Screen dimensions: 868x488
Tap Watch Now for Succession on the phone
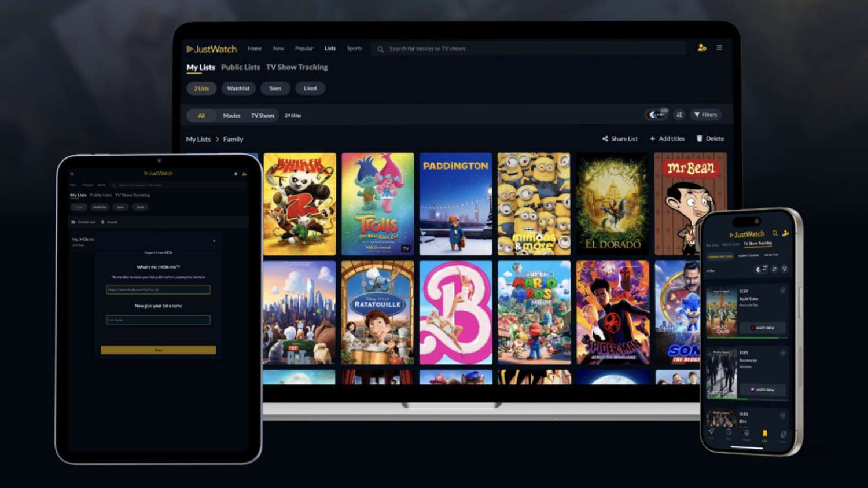pos(763,390)
